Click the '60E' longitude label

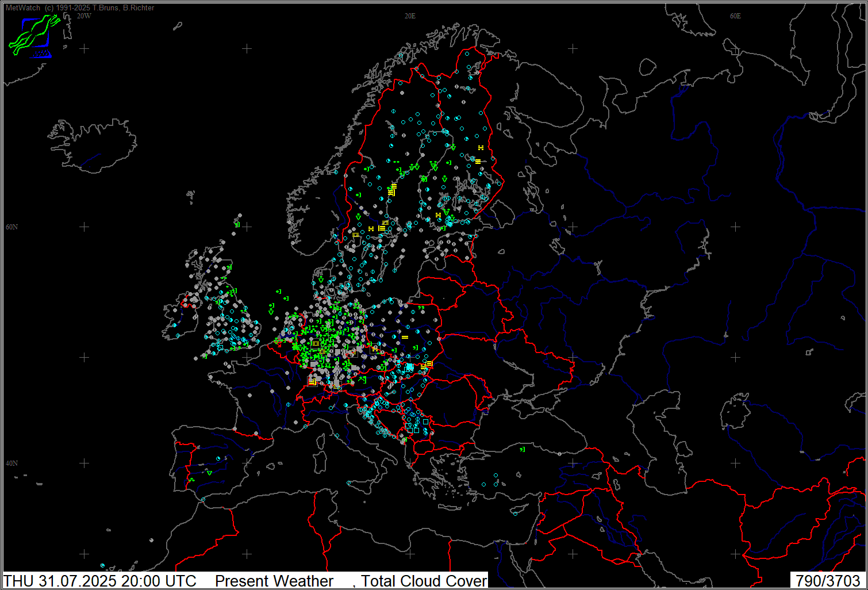(735, 16)
